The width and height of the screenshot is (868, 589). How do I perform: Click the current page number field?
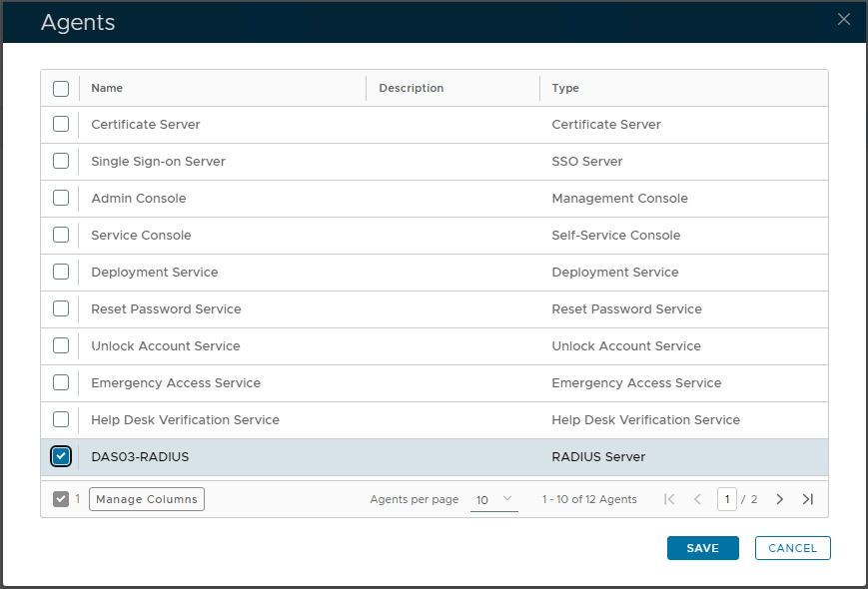click(x=726, y=499)
